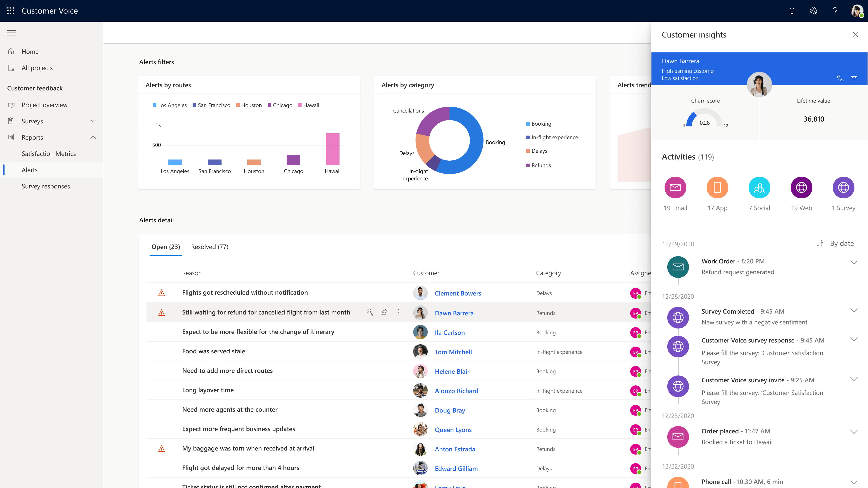Expand the Surveys sidebar section
Viewport: 868px width, 488px height.
click(93, 121)
